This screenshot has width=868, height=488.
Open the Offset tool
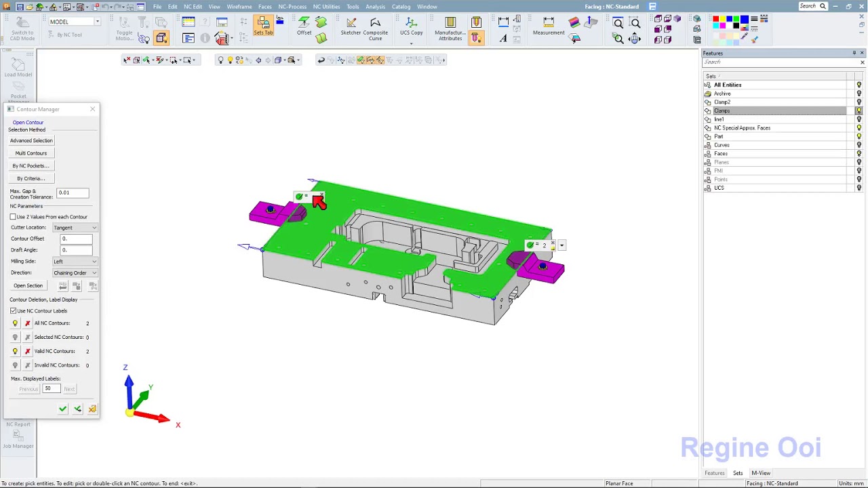[x=304, y=26]
